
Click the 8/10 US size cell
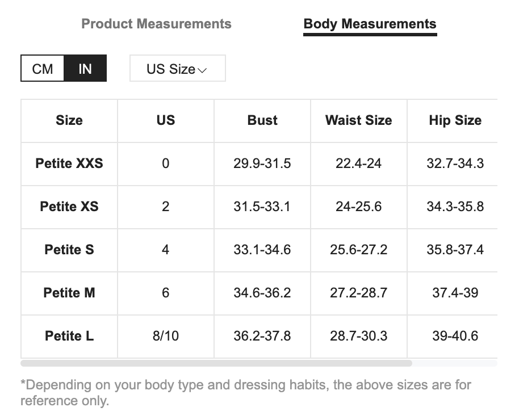coord(166,336)
